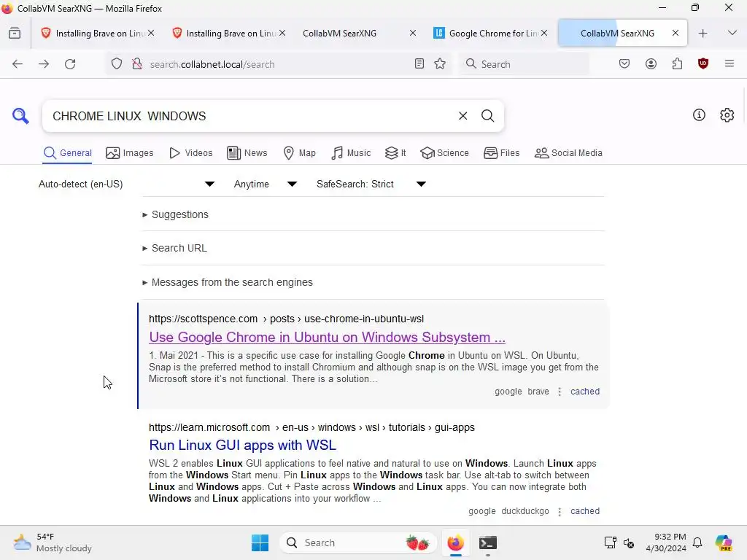Open uBlock Origin extension icon
The width and height of the screenshot is (747, 560).
pyautogui.click(x=703, y=64)
